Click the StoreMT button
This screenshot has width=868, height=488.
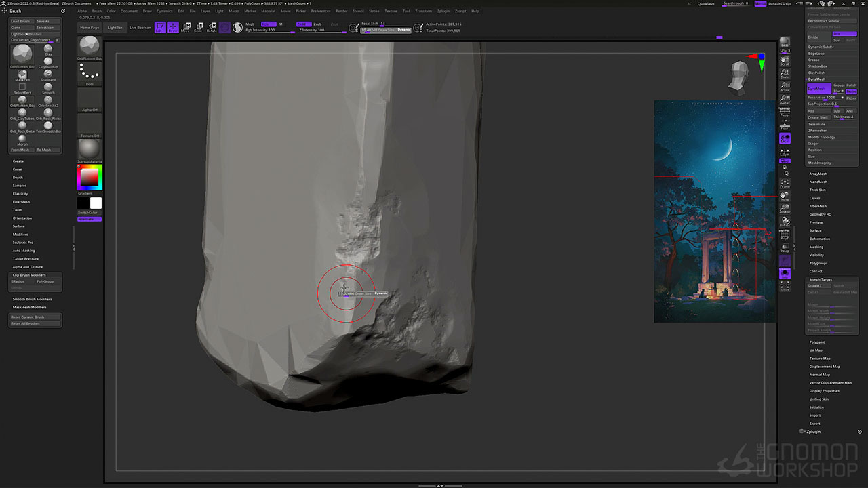click(819, 286)
